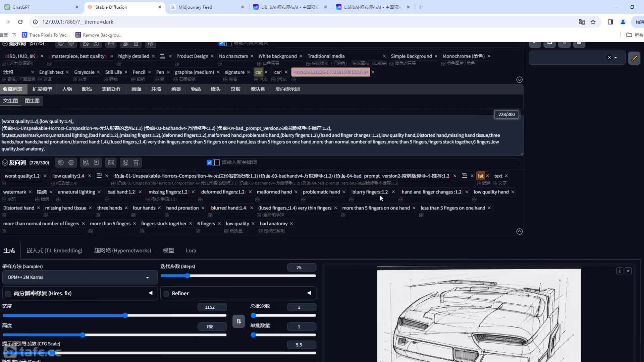Viewport: 644px width, 362px height.
Task: Remove the 'bad anatomy' negative tag
Action: (x=291, y=224)
